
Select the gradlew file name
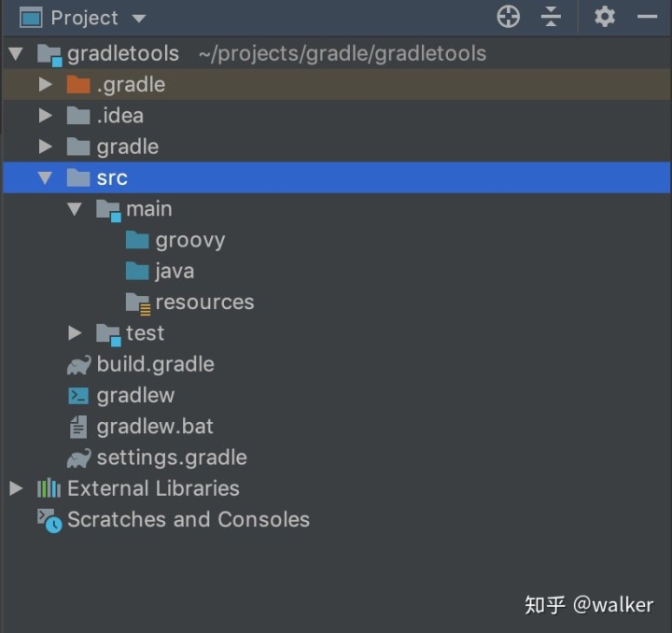(x=135, y=396)
